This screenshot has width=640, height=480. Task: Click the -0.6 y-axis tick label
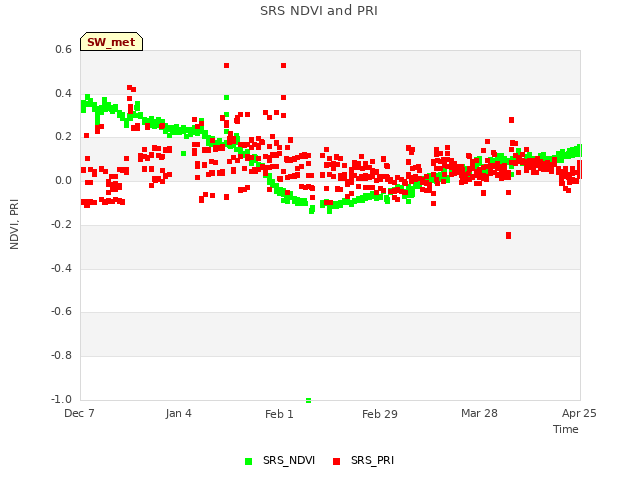point(62,311)
